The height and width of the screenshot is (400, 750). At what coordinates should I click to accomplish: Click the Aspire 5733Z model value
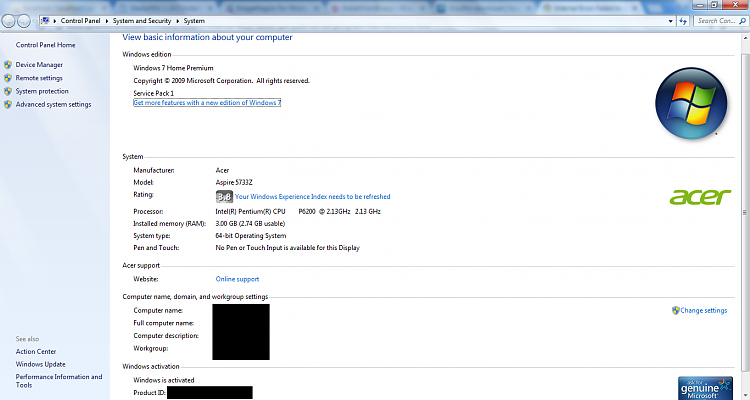pos(234,182)
